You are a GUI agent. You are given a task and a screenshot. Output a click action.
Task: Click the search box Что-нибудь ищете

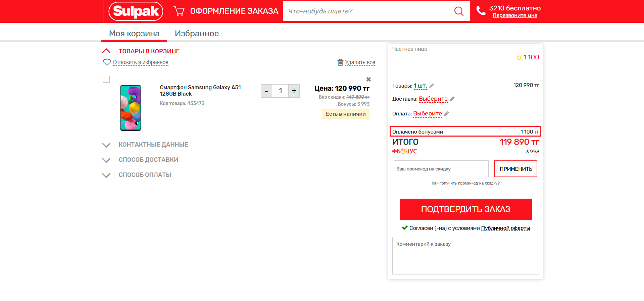point(368,11)
